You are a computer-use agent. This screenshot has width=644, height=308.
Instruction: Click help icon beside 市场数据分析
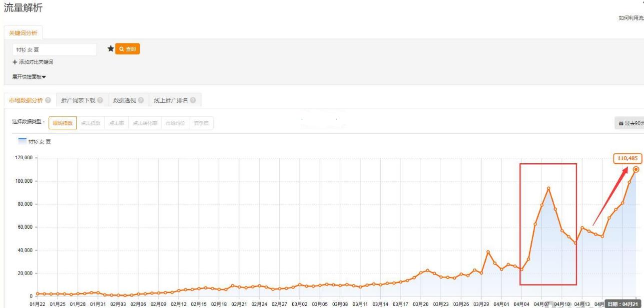[48, 100]
